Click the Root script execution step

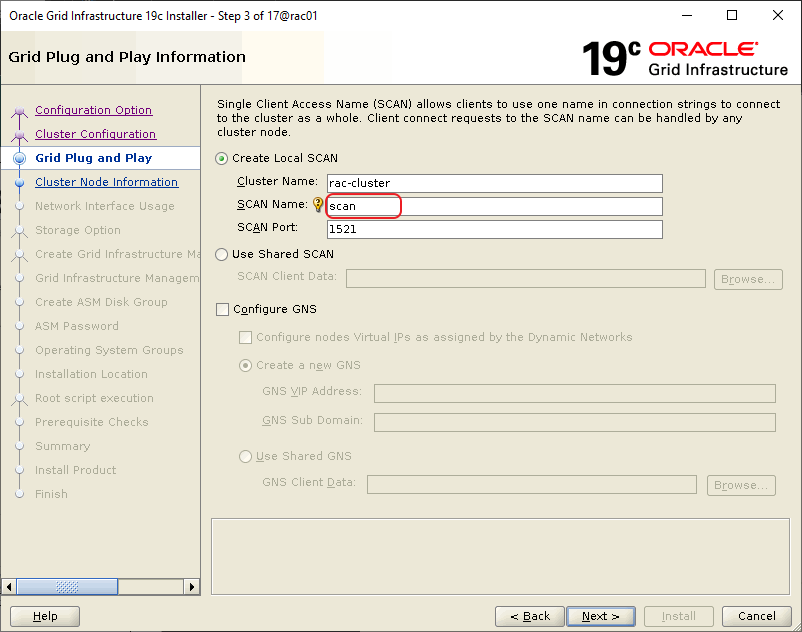click(95, 398)
